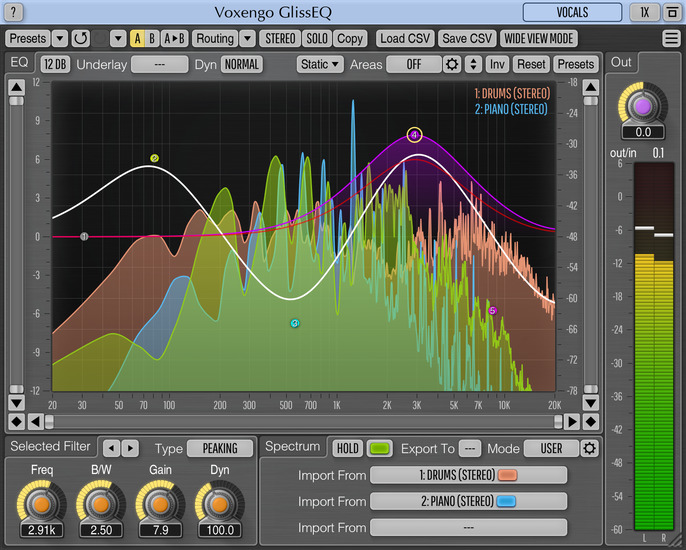The height and width of the screenshot is (550, 686).
Task: Open Import From 1: DRUMS (STEREO) selector
Action: 468,475
